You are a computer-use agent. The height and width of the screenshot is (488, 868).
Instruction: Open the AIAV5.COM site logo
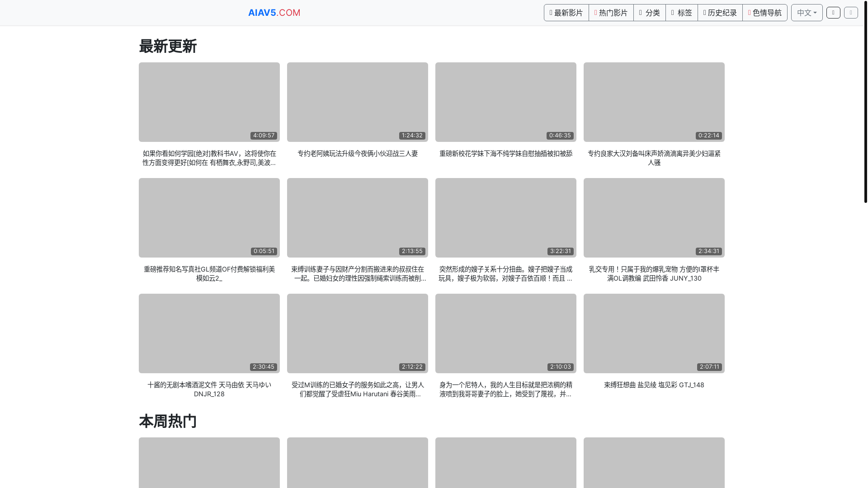(x=274, y=13)
